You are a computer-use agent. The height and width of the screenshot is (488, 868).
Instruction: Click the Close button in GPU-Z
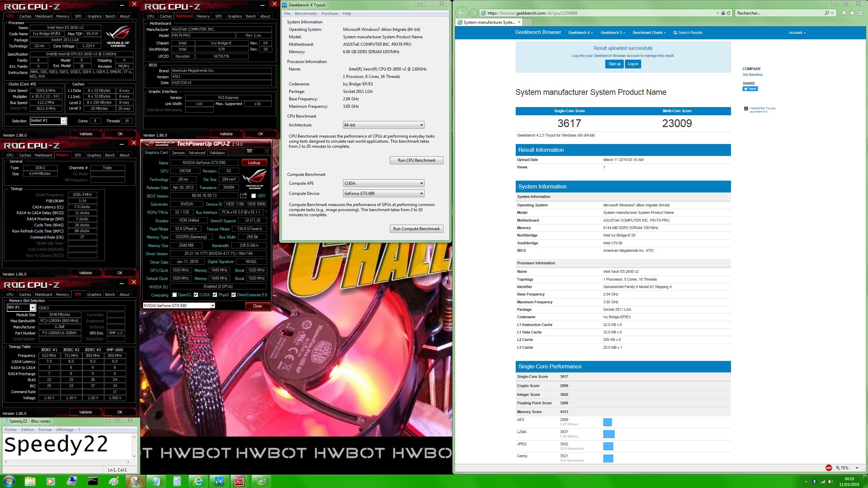257,306
